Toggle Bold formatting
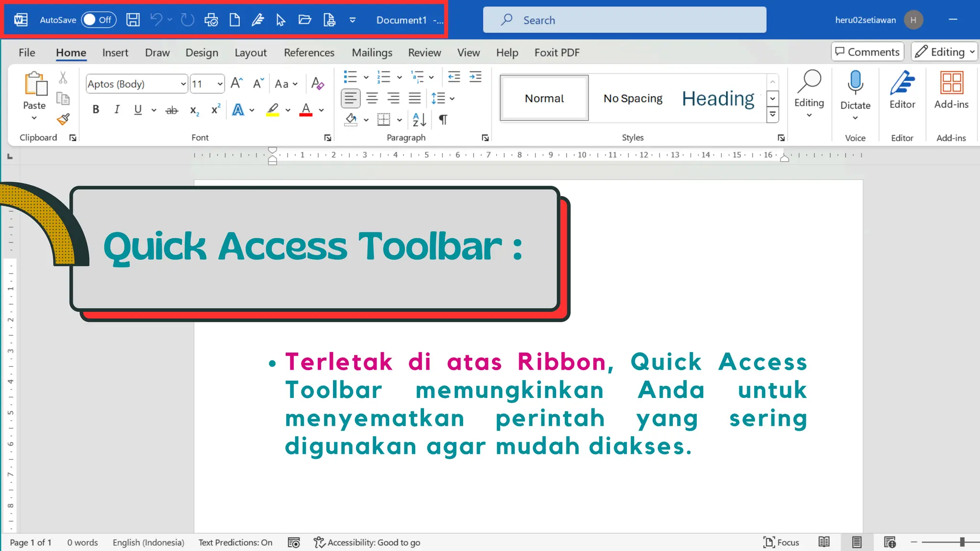The image size is (980, 551). (96, 110)
